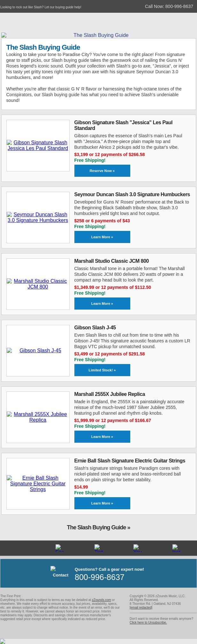197x644 pixels.
Task: Open the YouTube icon in the footer
Action: pos(137,548)
